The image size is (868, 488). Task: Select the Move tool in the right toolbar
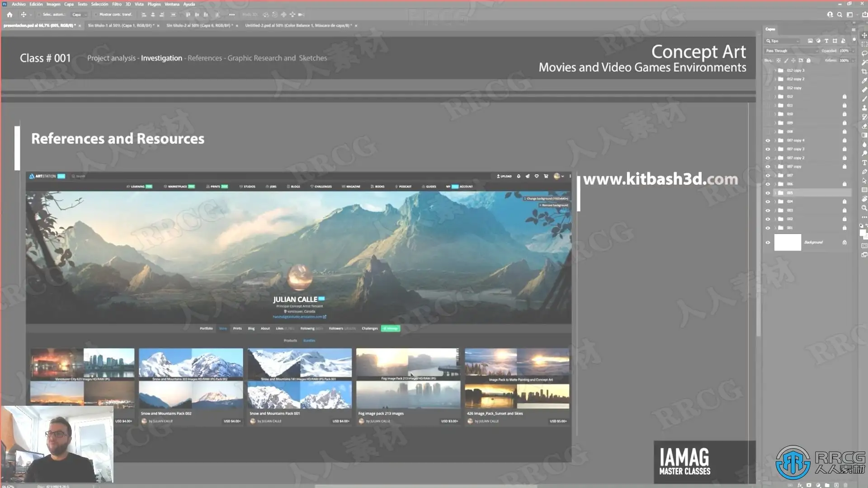pos(864,35)
